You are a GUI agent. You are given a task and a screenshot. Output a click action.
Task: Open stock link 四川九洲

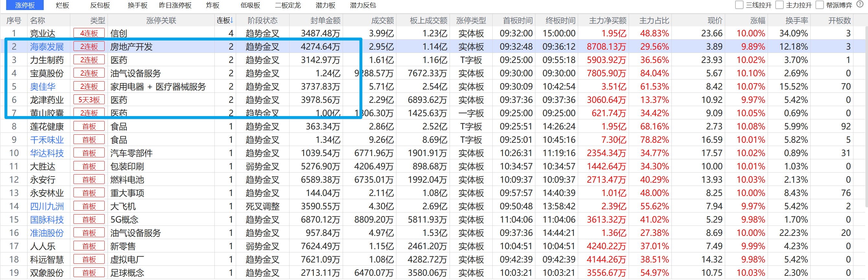47,206
